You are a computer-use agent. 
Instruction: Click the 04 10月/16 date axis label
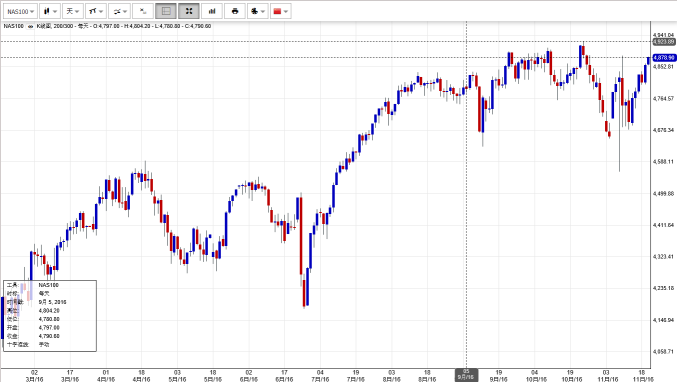(x=535, y=376)
